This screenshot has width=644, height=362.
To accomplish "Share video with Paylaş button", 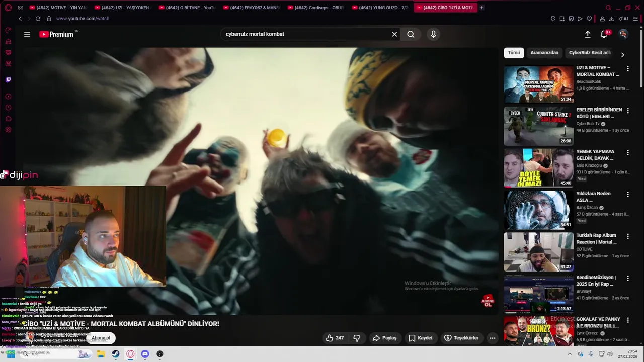I will (x=384, y=338).
